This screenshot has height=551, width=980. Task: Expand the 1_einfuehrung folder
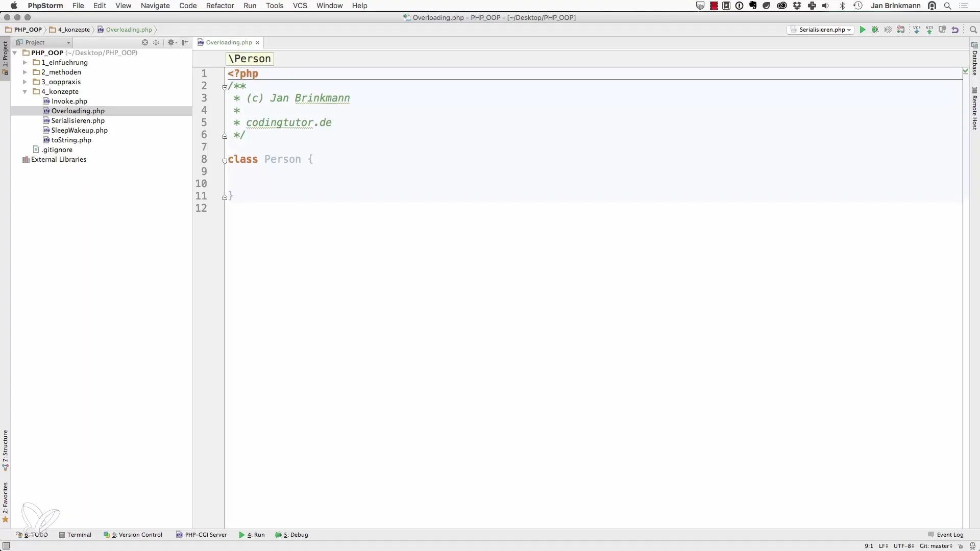pos(24,63)
